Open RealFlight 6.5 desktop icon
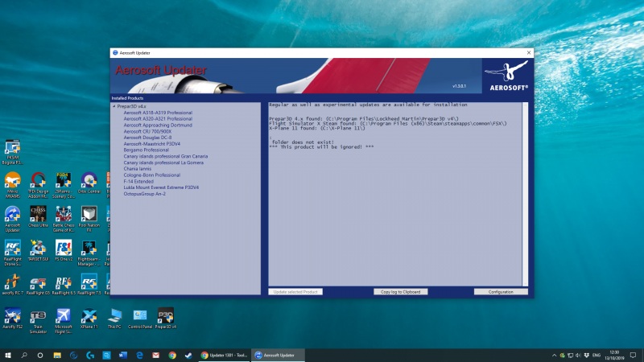Viewport: 644px width, 362px height. point(64,285)
